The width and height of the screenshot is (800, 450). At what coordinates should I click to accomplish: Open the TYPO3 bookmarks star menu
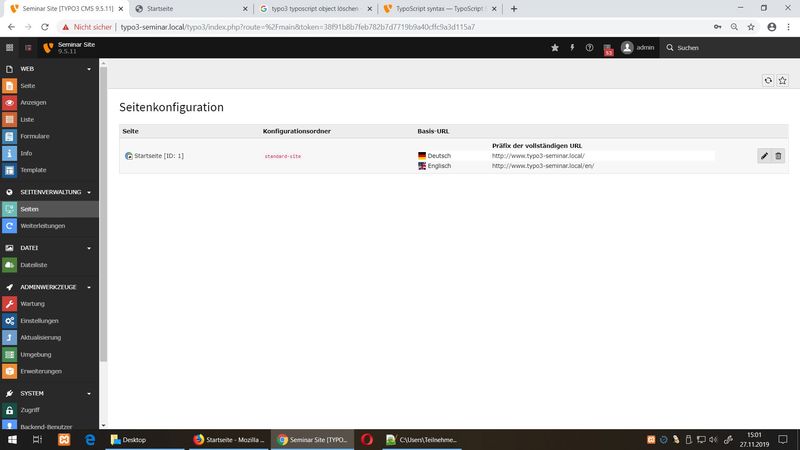pyautogui.click(x=555, y=47)
